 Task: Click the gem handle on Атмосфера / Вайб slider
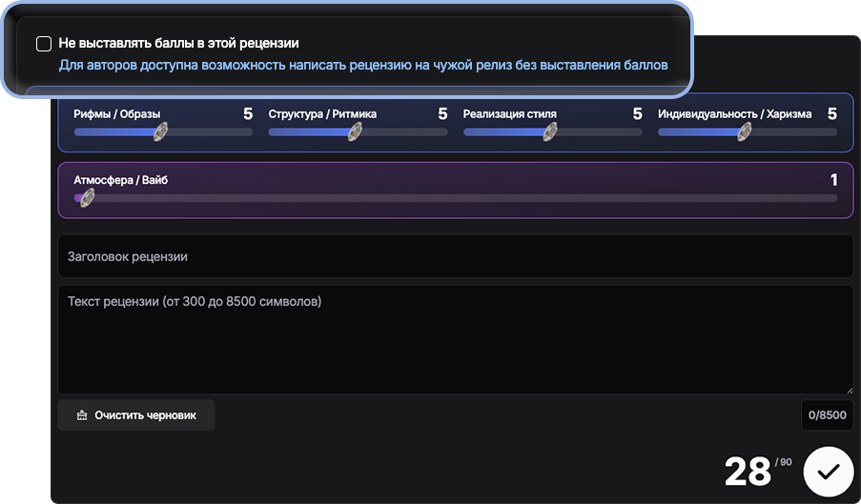coord(86,198)
